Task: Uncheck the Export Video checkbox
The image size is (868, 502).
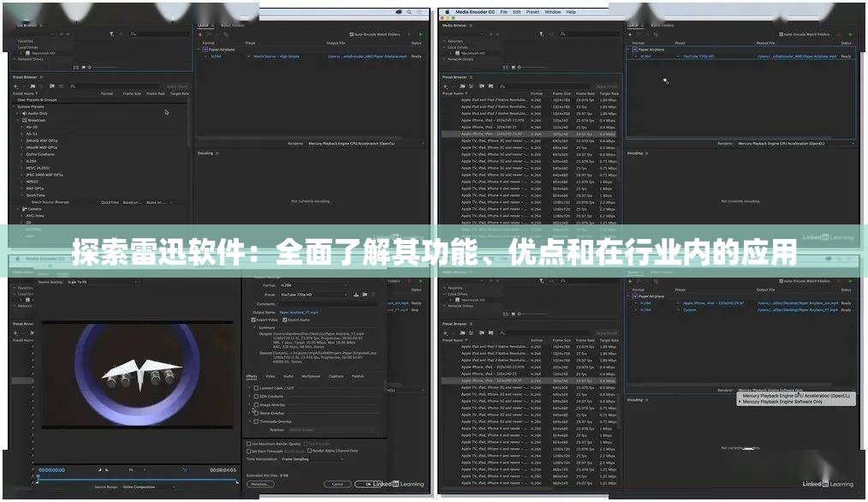Action: coord(253,320)
